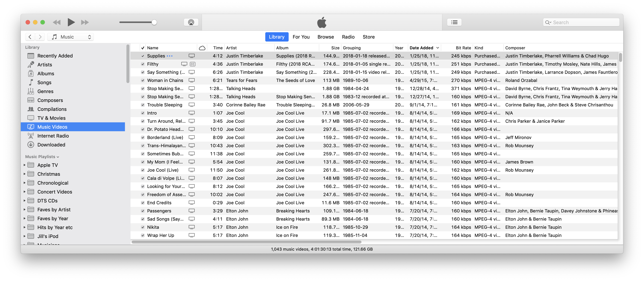Open Recently Added in sidebar
The height and width of the screenshot is (281, 644).
coord(55,56)
